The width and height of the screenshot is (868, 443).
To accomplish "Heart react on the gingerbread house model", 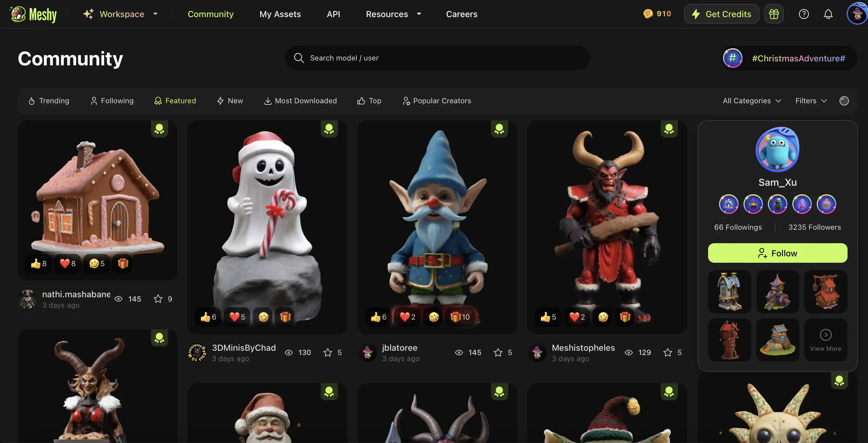I will pyautogui.click(x=68, y=263).
